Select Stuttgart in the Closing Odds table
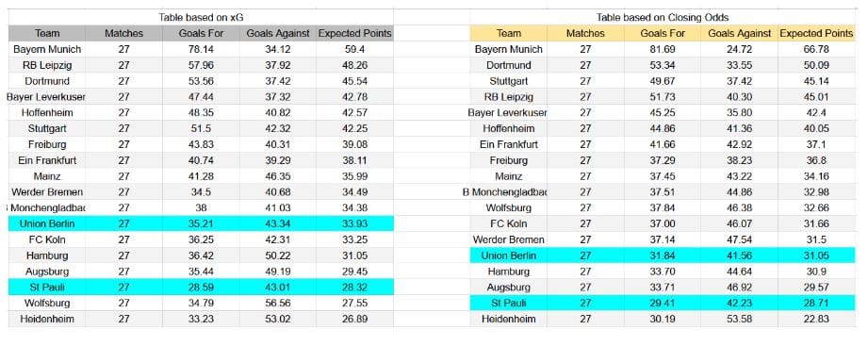Image resolution: width=868 pixels, height=346 pixels. (509, 81)
